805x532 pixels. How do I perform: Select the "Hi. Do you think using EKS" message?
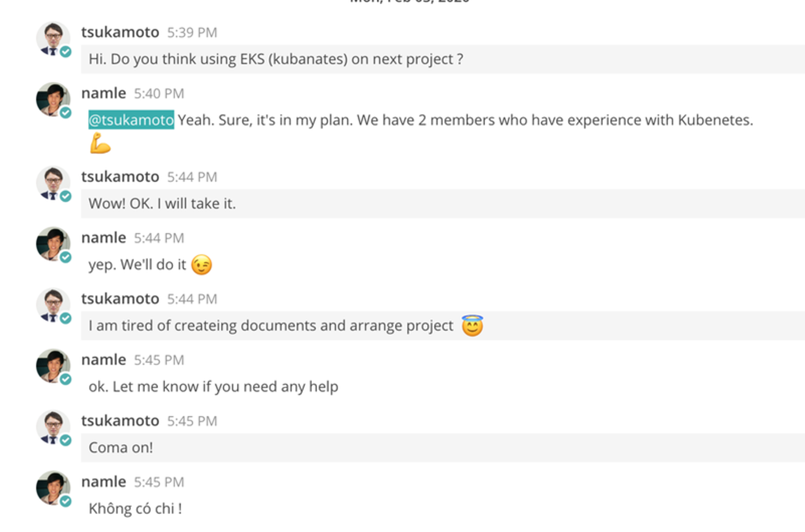tap(276, 59)
